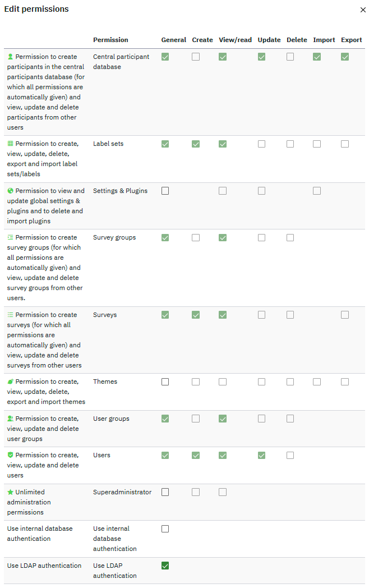The width and height of the screenshot is (369, 588).
Task: Click the shield icon for Users permission
Action: click(x=10, y=455)
